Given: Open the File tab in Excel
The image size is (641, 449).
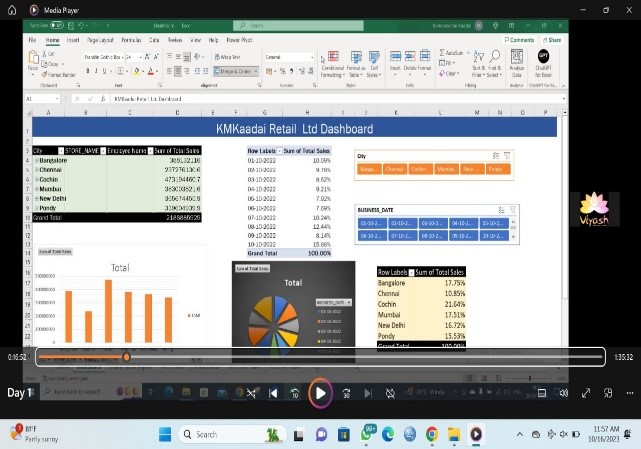Looking at the screenshot, I should tap(32, 40).
